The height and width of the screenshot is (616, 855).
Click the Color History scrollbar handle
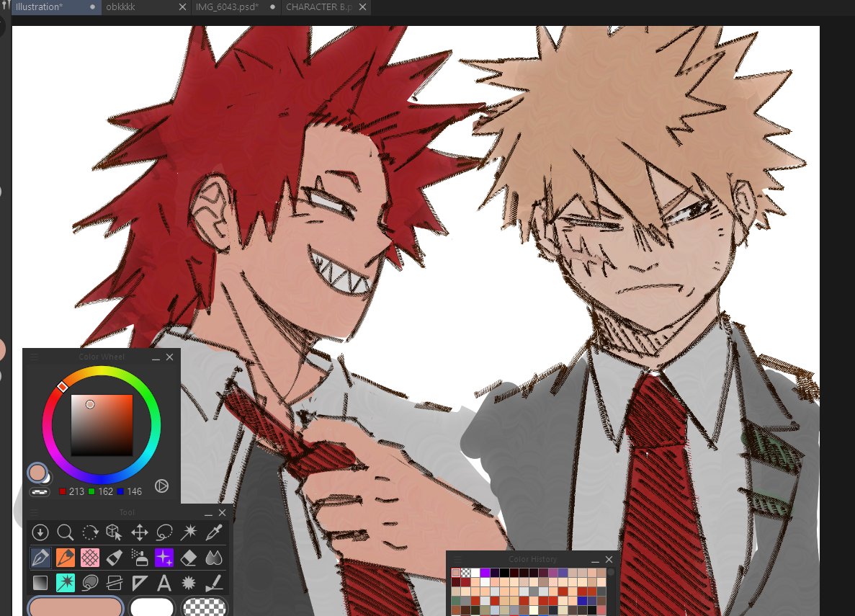pyautogui.click(x=611, y=572)
